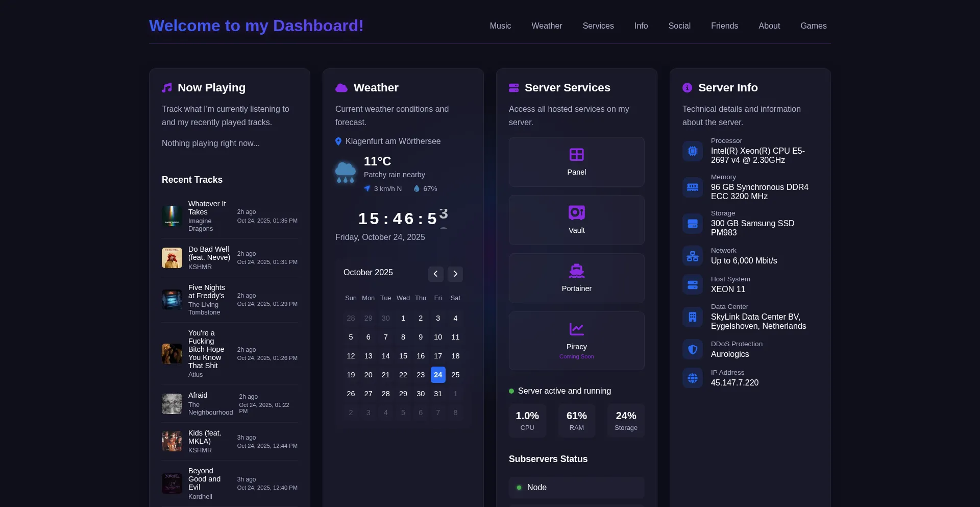This screenshot has width=980, height=507.
Task: Go to previous month in calendar
Action: (435, 274)
